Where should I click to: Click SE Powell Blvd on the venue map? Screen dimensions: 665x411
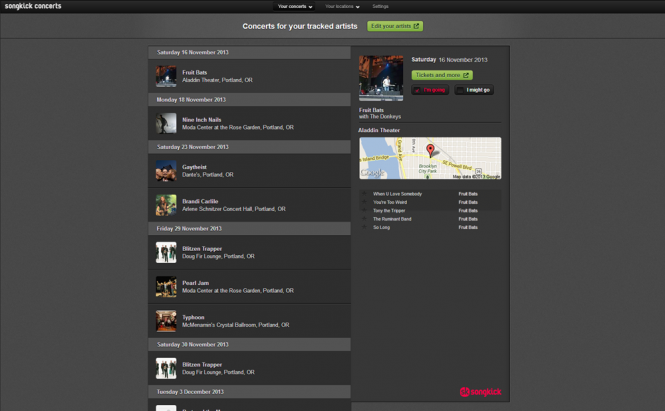pos(457,165)
